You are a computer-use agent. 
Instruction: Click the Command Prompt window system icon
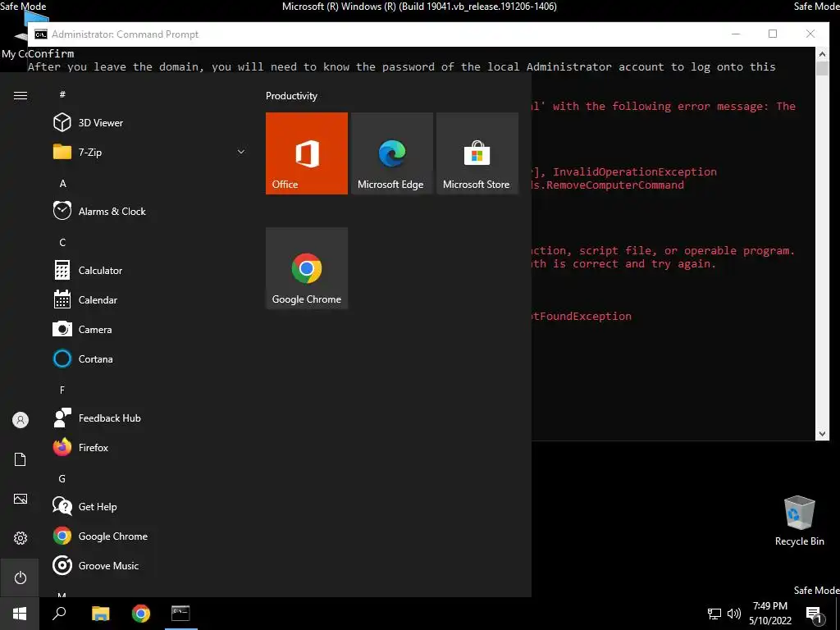point(41,34)
